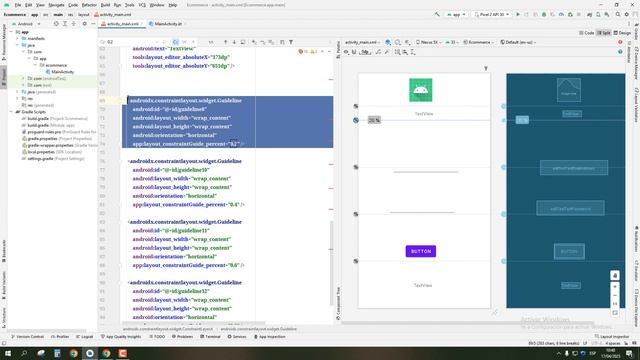Open Project panel options gear
640x360 pixels.
(84, 24)
